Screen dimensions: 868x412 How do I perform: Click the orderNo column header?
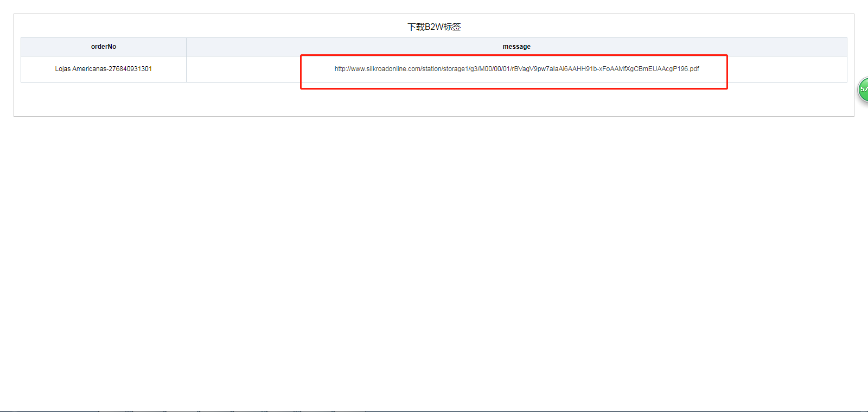pyautogui.click(x=104, y=47)
